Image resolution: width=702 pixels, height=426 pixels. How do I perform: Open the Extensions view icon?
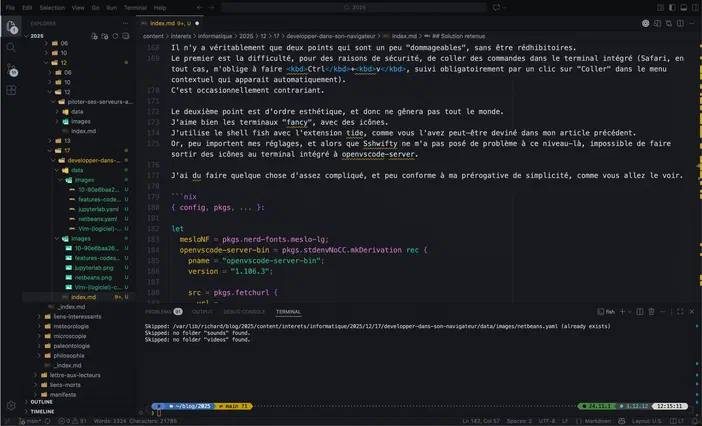(x=11, y=90)
